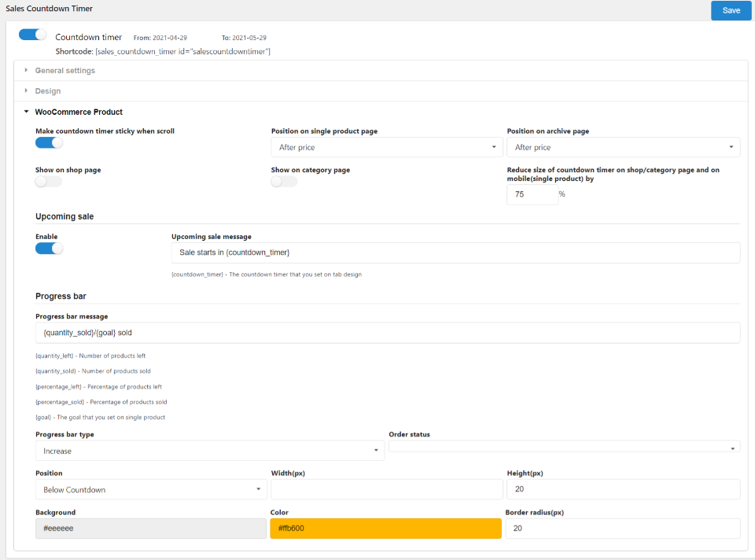Open the Order status dropdown
Image resolution: width=755 pixels, height=560 pixels.
[x=564, y=448]
